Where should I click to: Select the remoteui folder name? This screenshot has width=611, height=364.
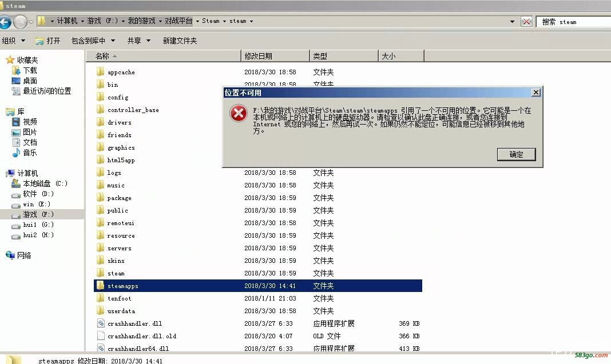[121, 223]
